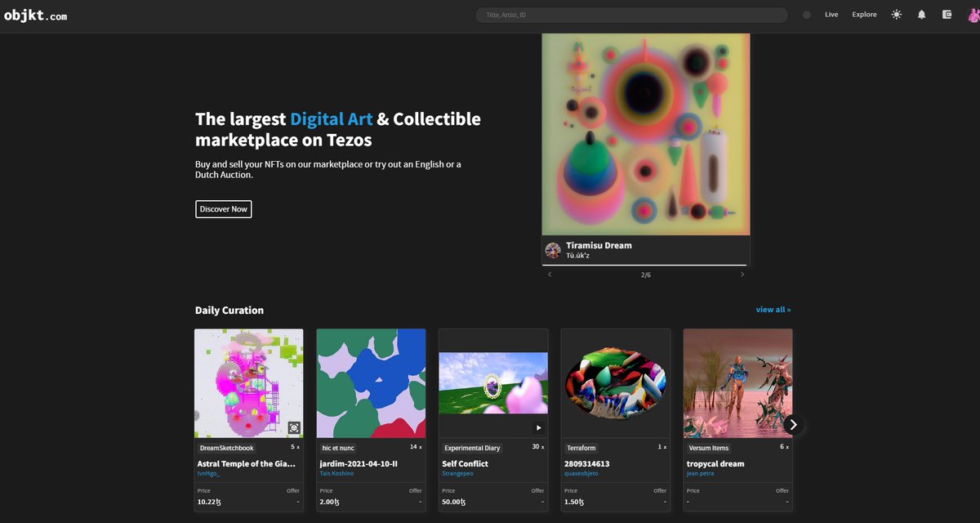The width and height of the screenshot is (980, 523).
Task: Click your profile avatar icon
Action: (x=971, y=14)
